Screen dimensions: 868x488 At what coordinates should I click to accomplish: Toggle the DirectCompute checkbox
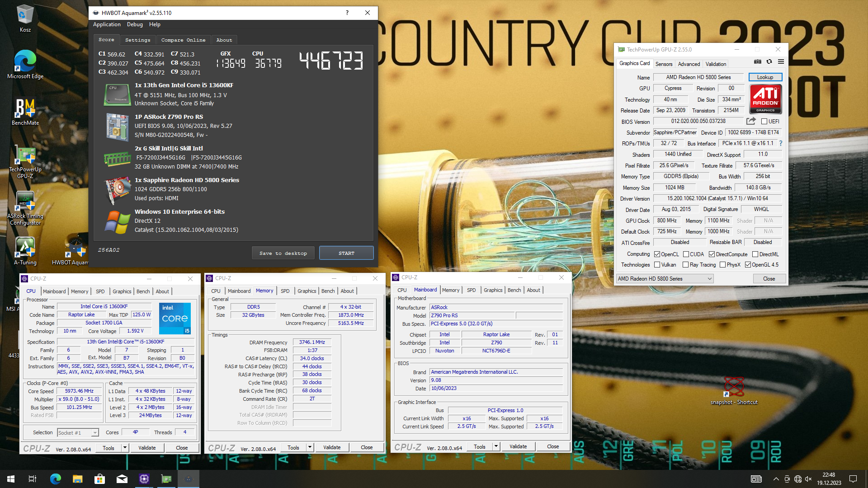tap(712, 254)
